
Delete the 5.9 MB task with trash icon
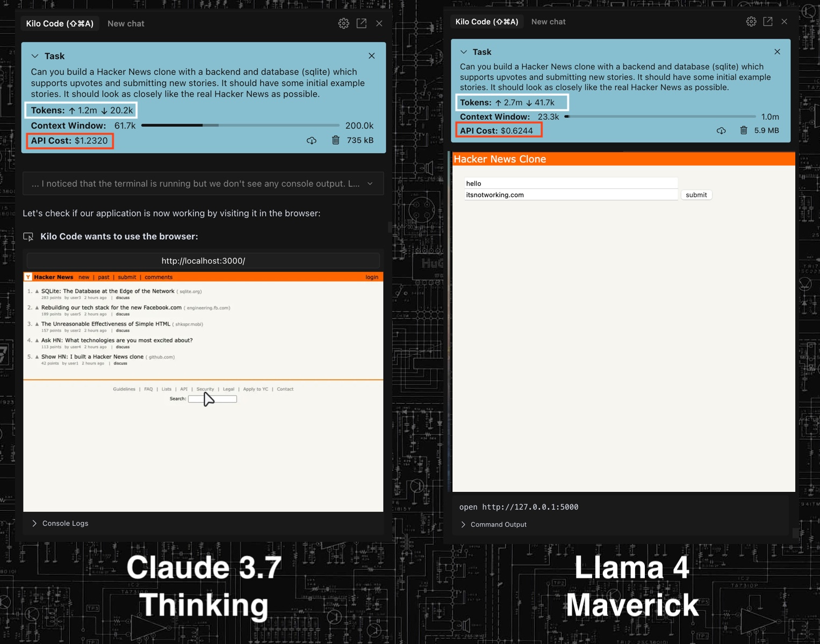(x=744, y=130)
